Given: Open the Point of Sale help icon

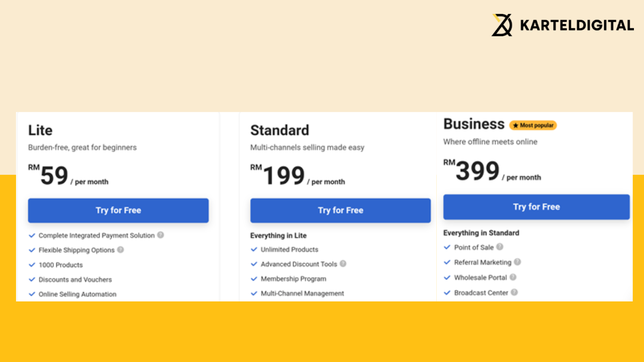Looking at the screenshot, I should point(500,247).
